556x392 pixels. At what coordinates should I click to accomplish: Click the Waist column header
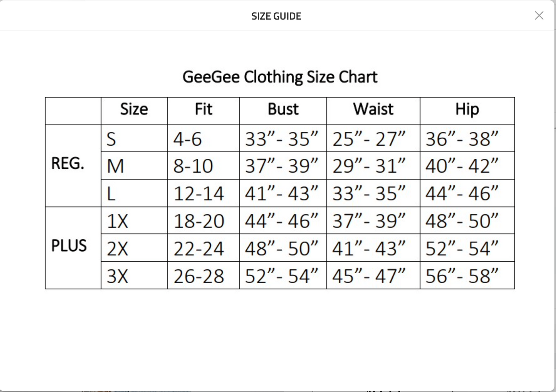(373, 110)
